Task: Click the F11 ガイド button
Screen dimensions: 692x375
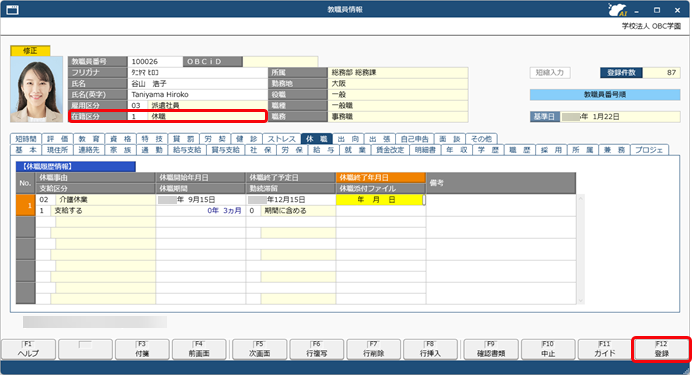Action: click(605, 349)
